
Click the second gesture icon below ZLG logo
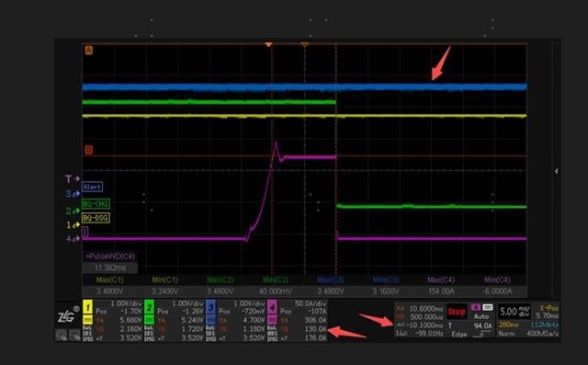click(x=74, y=335)
